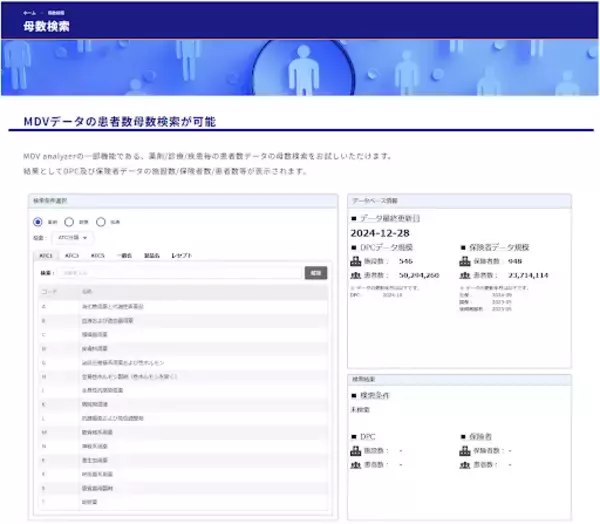The height and width of the screenshot is (524, 600).
Task: Select the row with code J
Action: click(x=183, y=390)
